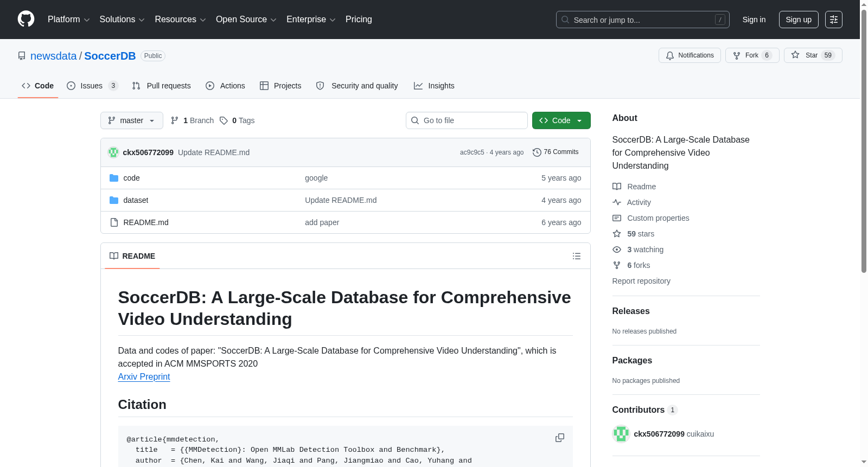
Task: Open the dataset folder
Action: 136,200
